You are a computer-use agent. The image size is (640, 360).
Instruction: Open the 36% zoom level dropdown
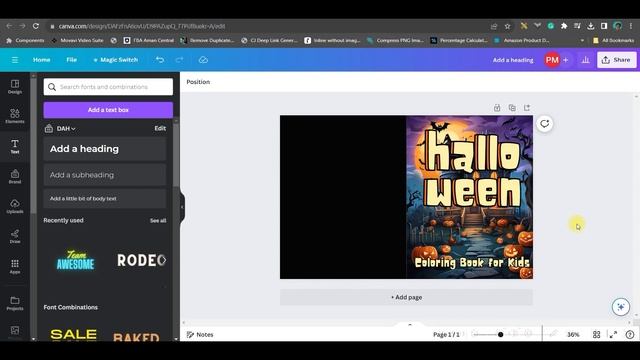[x=573, y=334]
